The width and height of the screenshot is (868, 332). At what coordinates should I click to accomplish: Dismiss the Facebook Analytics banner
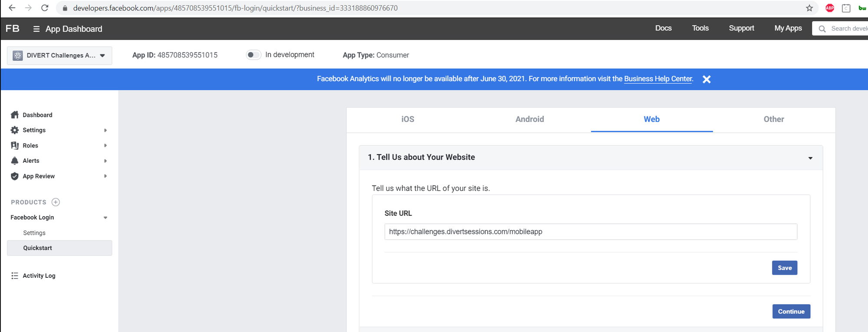pyautogui.click(x=707, y=79)
